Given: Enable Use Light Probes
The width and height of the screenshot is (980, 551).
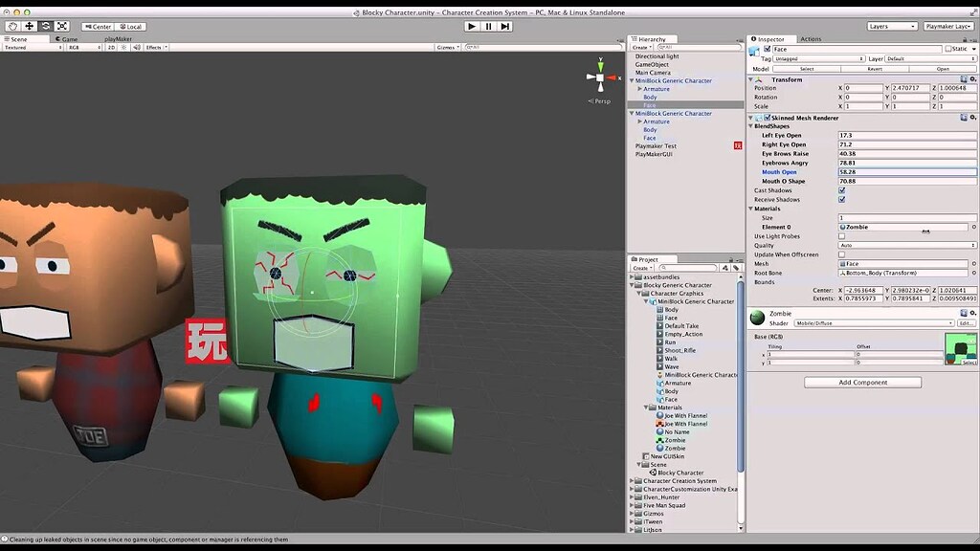Looking at the screenshot, I should coord(843,237).
